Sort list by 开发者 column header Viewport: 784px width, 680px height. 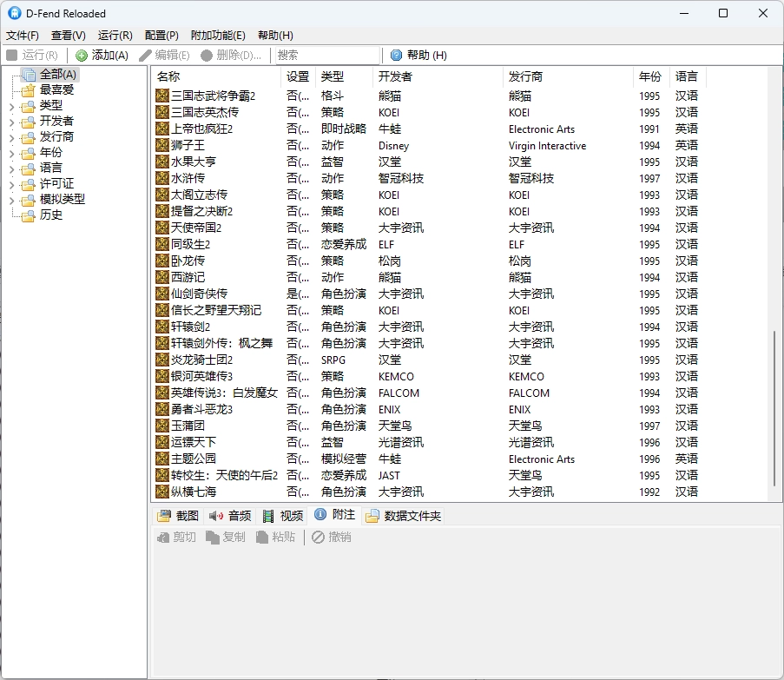click(x=438, y=77)
